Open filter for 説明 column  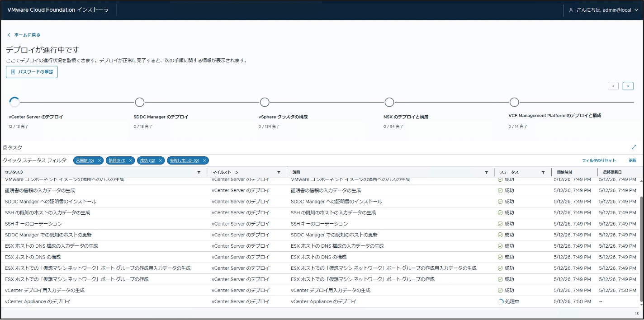[x=486, y=172]
